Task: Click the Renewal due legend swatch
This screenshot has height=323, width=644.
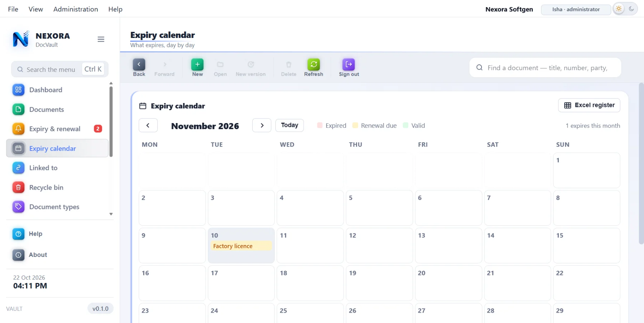Action: (x=355, y=125)
